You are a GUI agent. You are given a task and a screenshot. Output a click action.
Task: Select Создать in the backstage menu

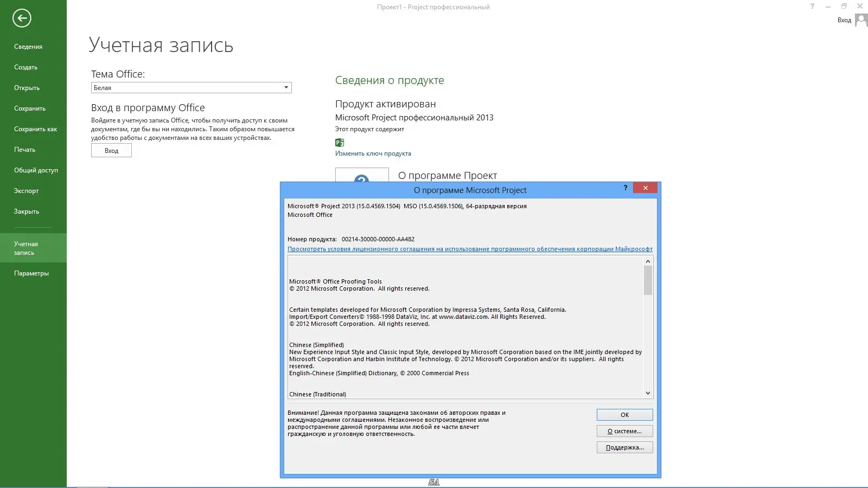pyautogui.click(x=26, y=67)
